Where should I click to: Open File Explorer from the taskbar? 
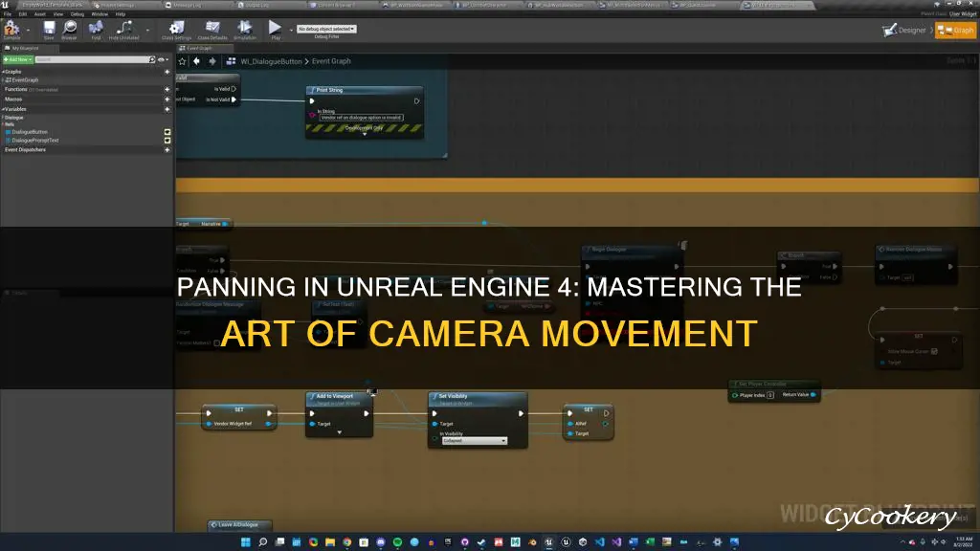[x=330, y=542]
